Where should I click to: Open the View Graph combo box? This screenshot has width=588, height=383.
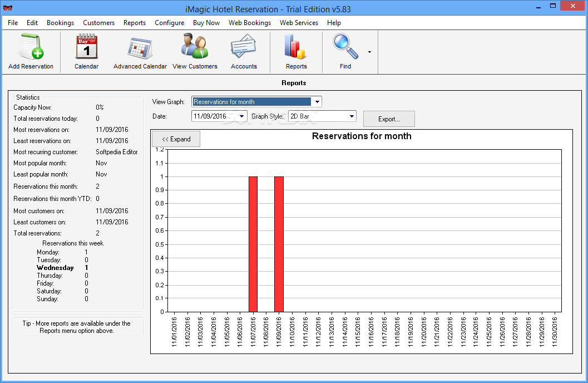pyautogui.click(x=256, y=102)
